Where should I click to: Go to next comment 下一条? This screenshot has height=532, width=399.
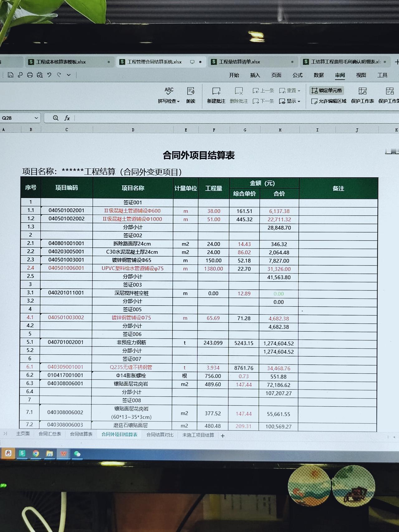pyautogui.click(x=263, y=101)
